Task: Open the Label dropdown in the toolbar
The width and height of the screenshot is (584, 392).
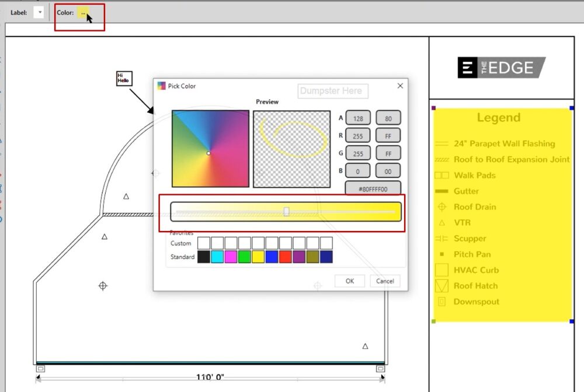Action: 39,12
